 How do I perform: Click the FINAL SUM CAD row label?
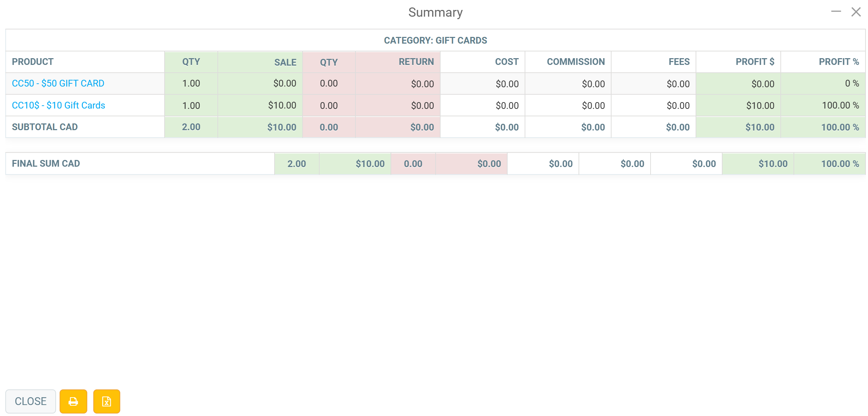coord(46,163)
